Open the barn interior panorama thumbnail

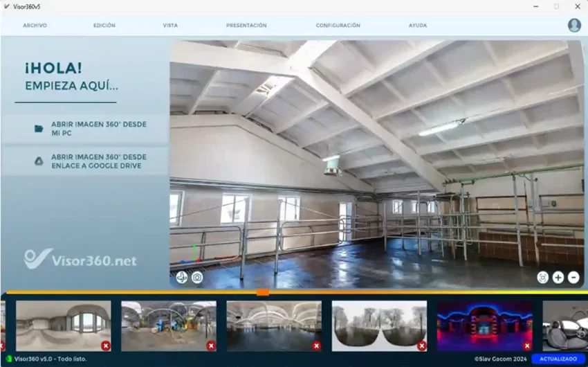pyautogui.click(x=274, y=325)
